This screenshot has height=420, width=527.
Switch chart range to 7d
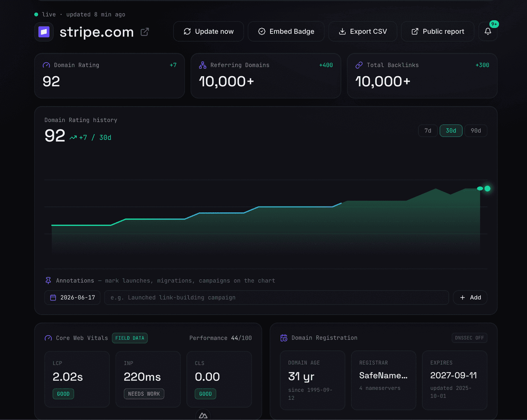pyautogui.click(x=428, y=131)
